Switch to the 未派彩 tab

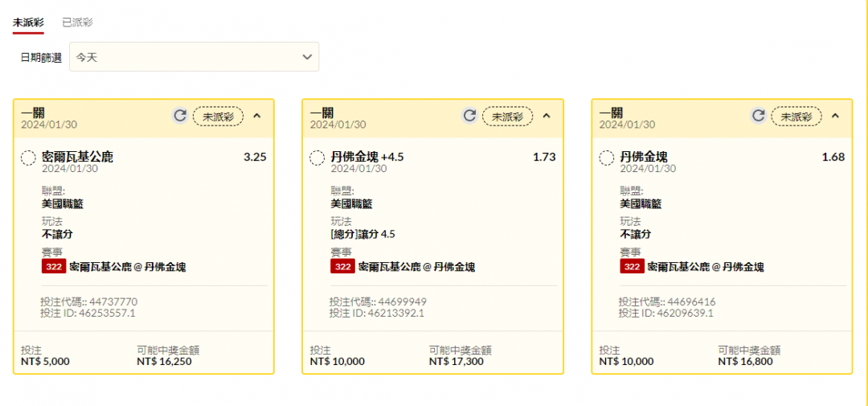coord(27,23)
